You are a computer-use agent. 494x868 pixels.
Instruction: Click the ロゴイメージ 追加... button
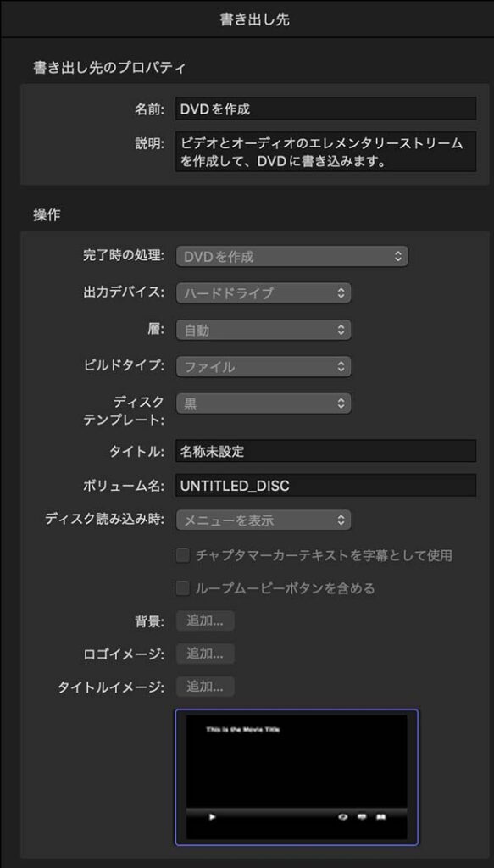(205, 654)
